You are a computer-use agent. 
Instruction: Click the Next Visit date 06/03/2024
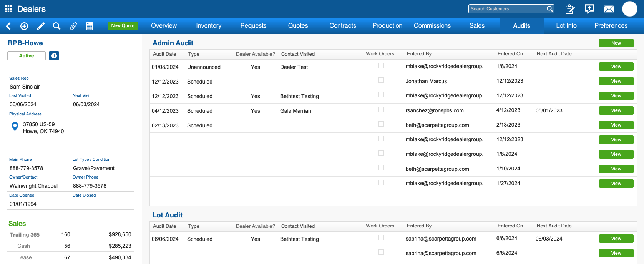pos(86,104)
